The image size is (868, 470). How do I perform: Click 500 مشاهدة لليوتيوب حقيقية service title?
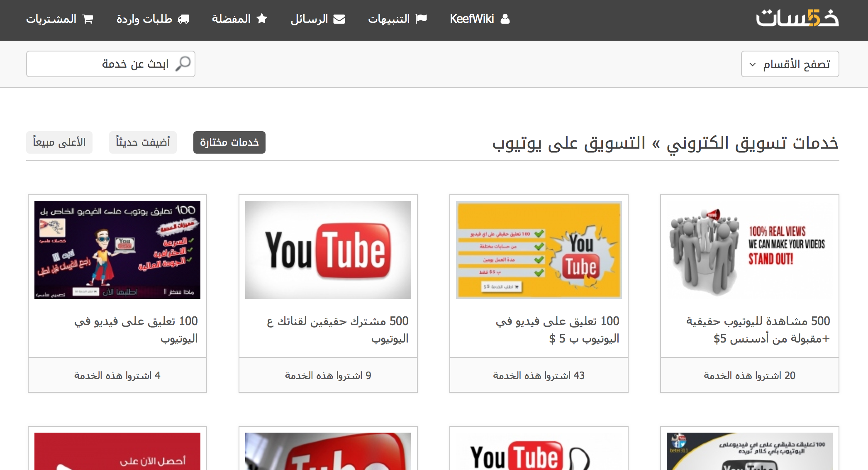pos(758,330)
